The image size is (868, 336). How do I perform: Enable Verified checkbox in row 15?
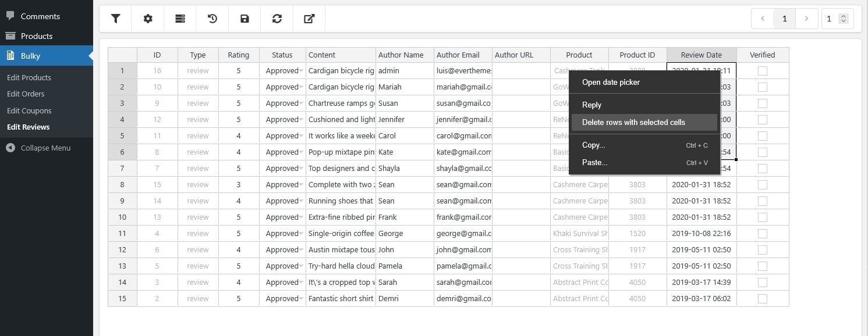point(762,299)
